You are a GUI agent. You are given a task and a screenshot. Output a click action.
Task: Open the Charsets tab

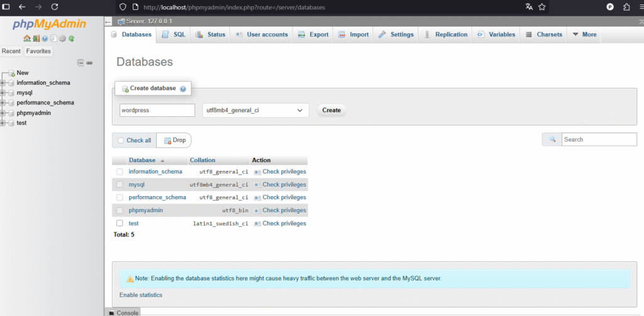coord(544,35)
